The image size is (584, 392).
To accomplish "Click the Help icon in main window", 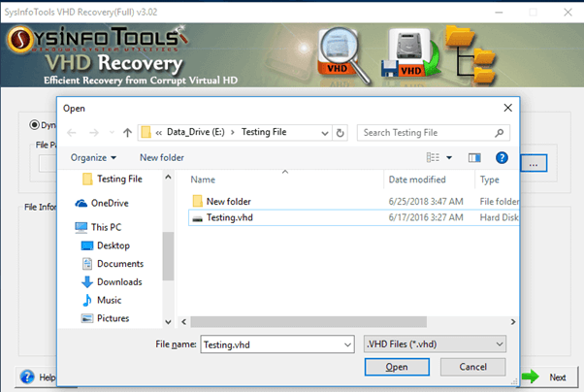I will (27, 376).
